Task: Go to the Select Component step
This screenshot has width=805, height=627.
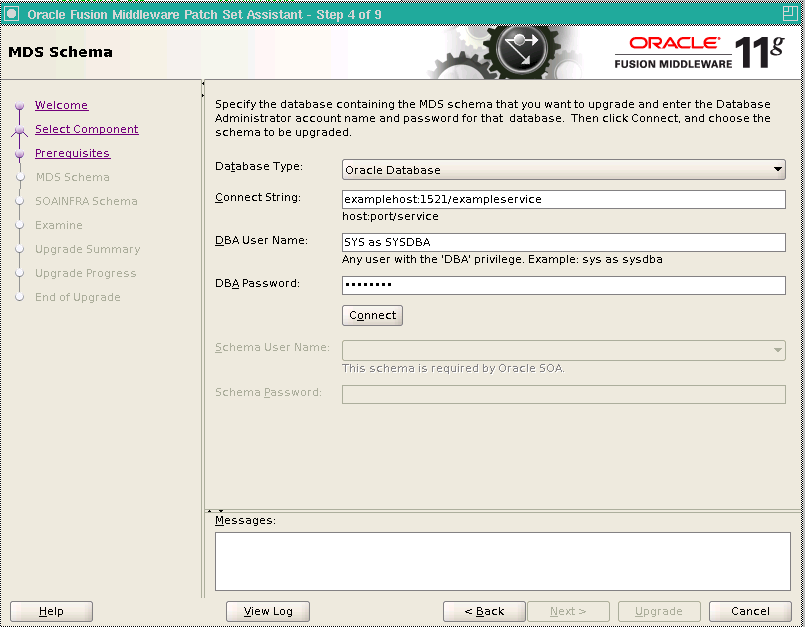Action: tap(87, 129)
